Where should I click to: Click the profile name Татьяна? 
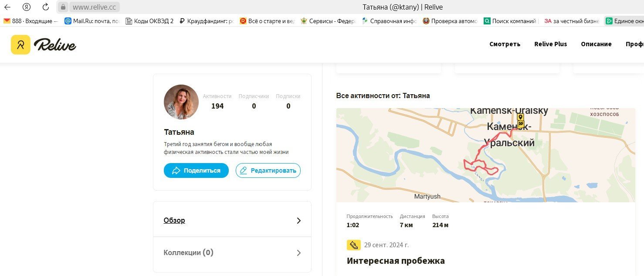(179, 132)
